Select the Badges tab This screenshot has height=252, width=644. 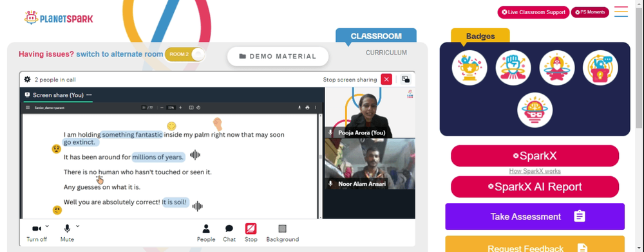480,36
